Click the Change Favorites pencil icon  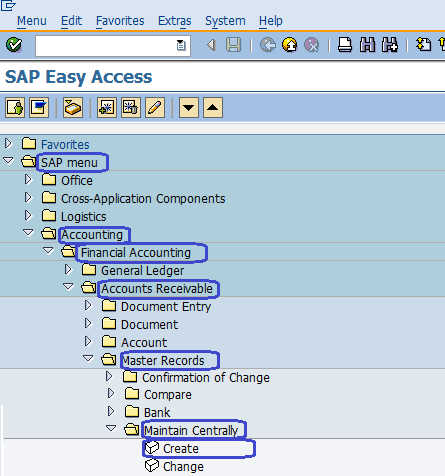click(x=155, y=108)
